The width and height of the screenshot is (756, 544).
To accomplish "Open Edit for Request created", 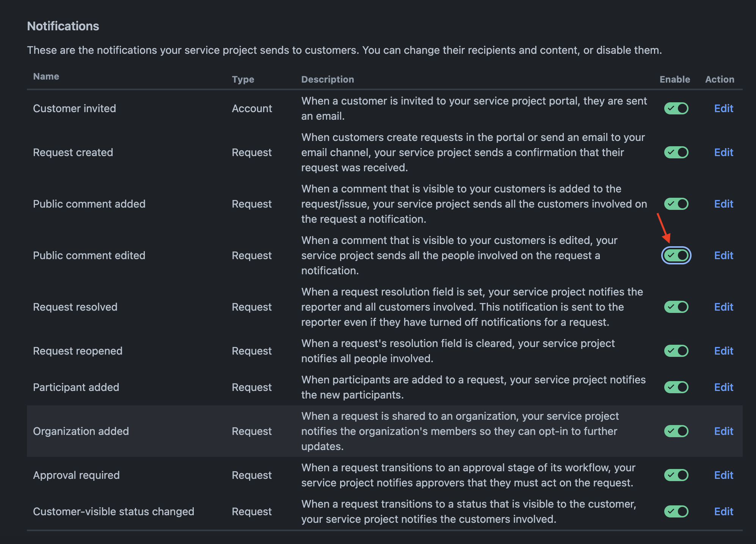I will [x=723, y=153].
